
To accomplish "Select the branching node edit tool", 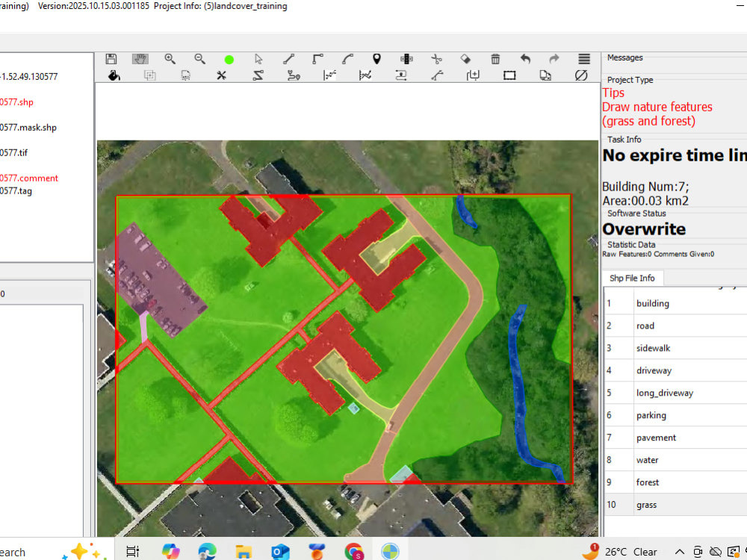I will [x=437, y=75].
